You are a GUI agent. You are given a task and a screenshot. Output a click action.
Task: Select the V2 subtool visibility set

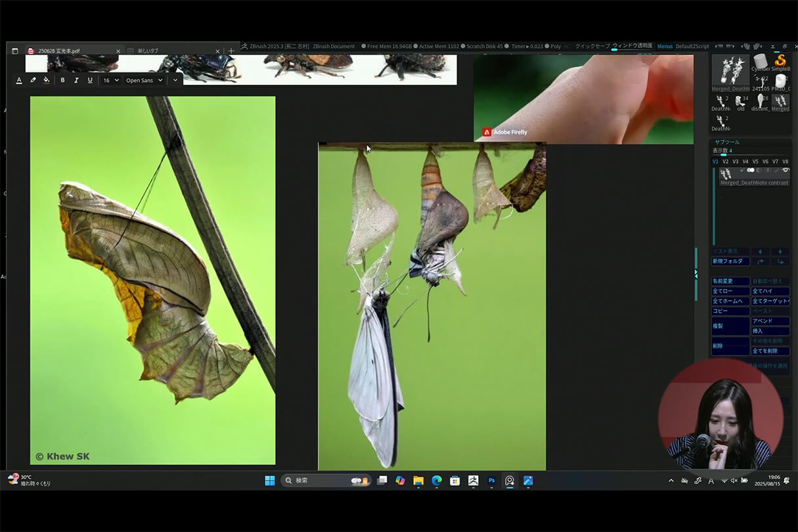(x=725, y=162)
